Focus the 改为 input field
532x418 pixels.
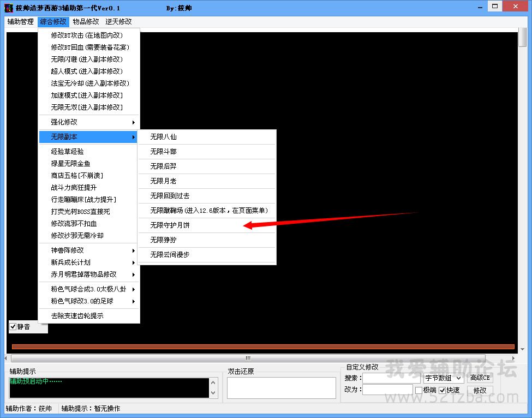click(388, 390)
